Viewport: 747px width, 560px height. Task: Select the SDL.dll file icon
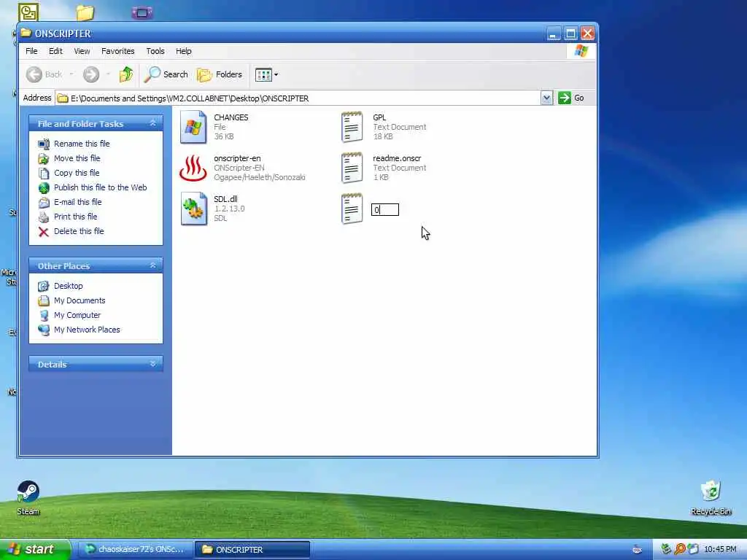click(x=194, y=209)
